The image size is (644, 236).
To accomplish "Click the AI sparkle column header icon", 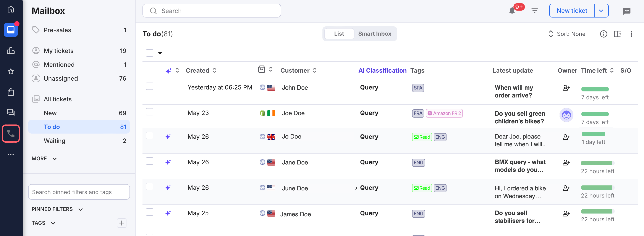I will pyautogui.click(x=168, y=71).
